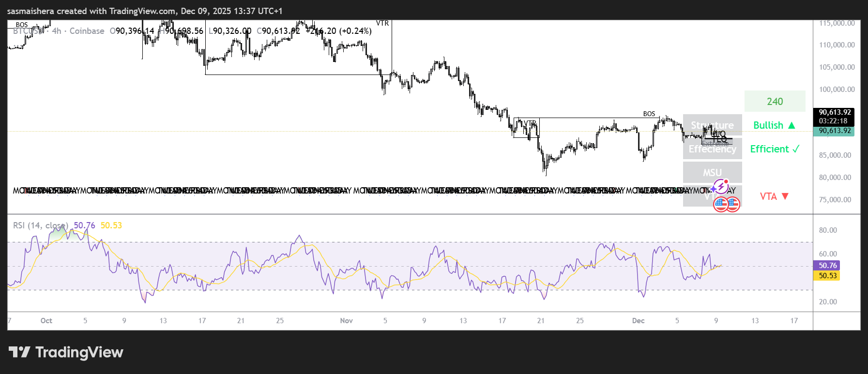This screenshot has width=868, height=374.
Task: Click the green Bullish up-arrow indicator
Action: (x=774, y=125)
